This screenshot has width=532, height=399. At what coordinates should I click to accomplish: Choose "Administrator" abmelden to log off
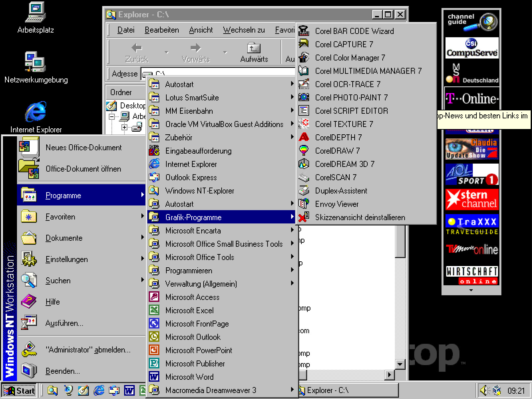click(82, 349)
